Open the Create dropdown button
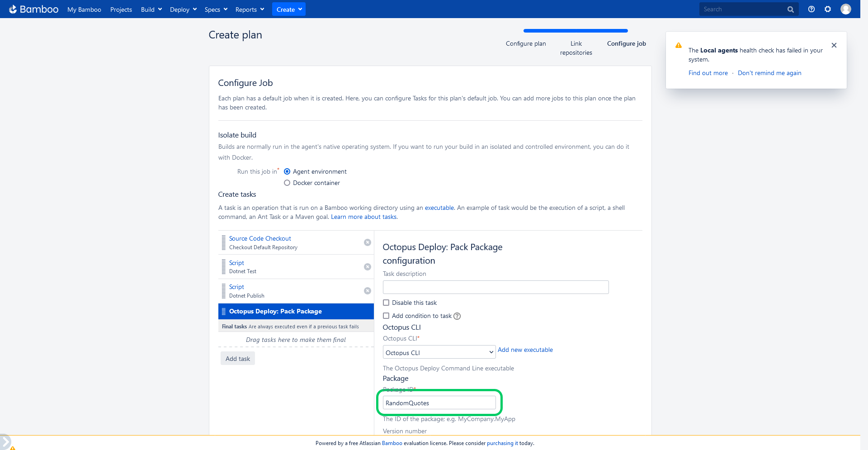The image size is (868, 450). (289, 9)
